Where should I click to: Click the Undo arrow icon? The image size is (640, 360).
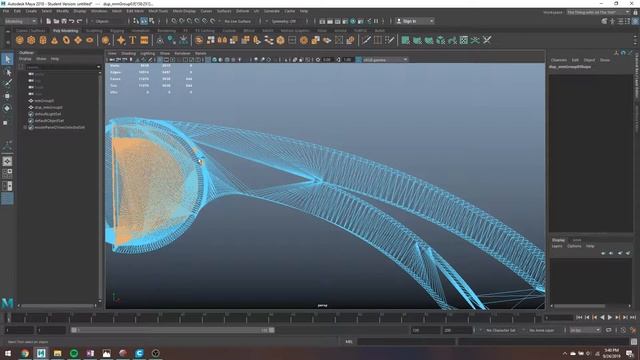[x=72, y=21]
